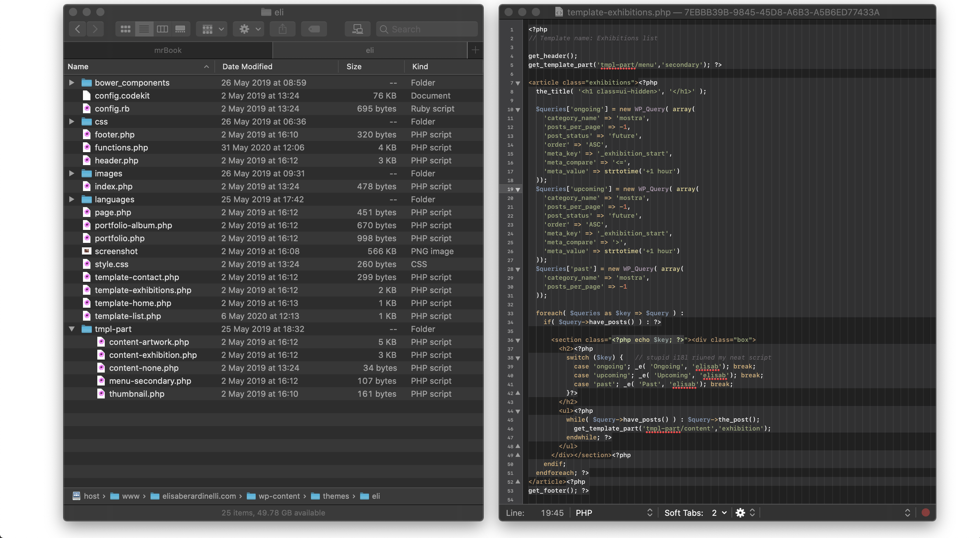The height and width of the screenshot is (538, 980).
Task: Go back in Finder history
Action: pos(77,29)
